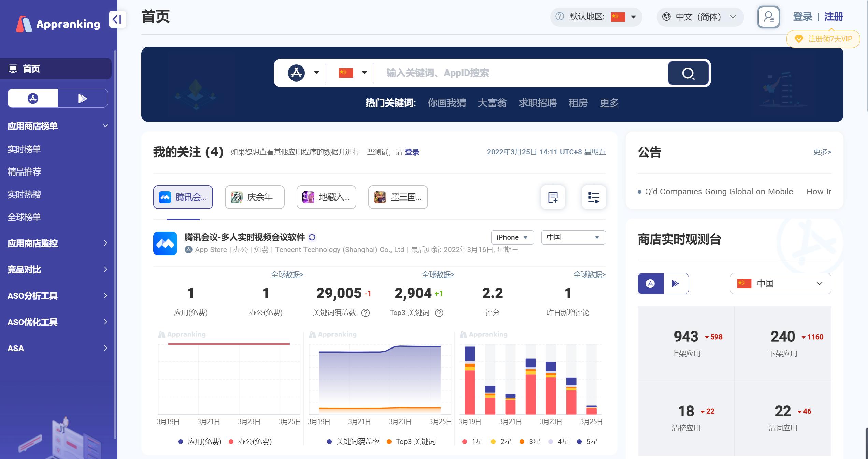This screenshot has width=868, height=459.
Task: Open the iPhone device dropdown
Action: pos(512,237)
